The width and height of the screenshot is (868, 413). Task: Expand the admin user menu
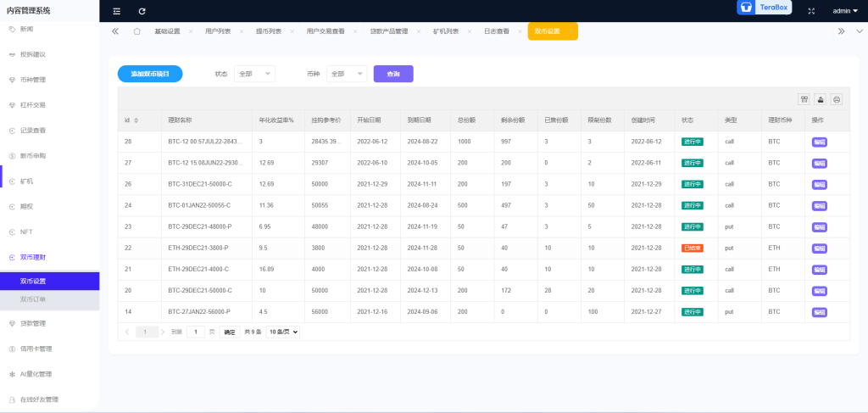point(844,11)
